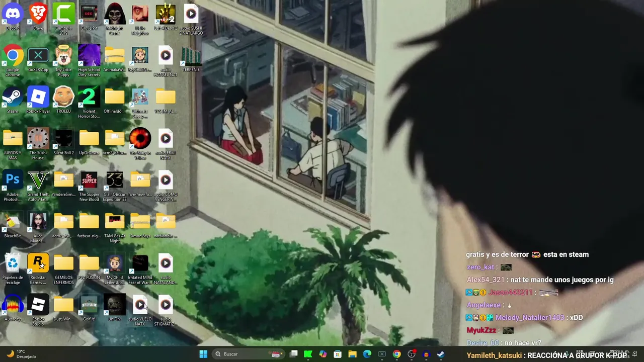This screenshot has width=644, height=362.
Task: Launch the Left 4 Dead 2 shortcut
Action: [166, 18]
